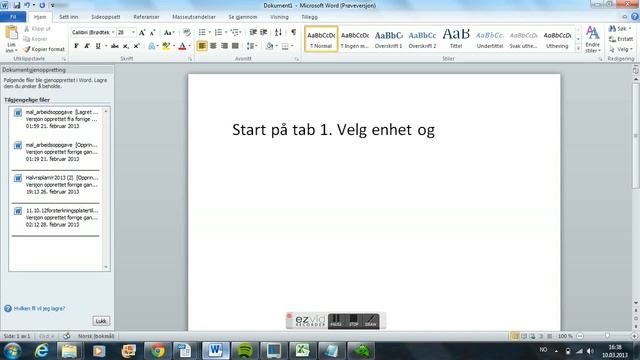This screenshot has width=640, height=360.
Task: Click the text highlight color icon
Action: click(x=166, y=46)
